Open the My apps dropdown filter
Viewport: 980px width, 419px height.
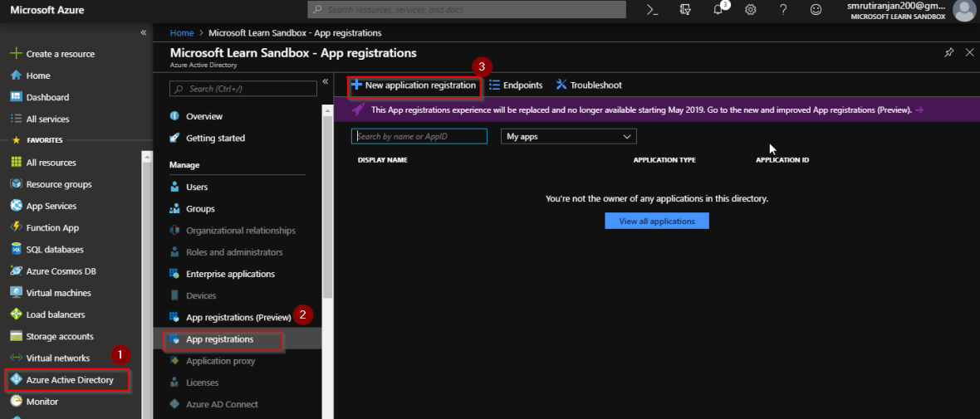point(568,136)
